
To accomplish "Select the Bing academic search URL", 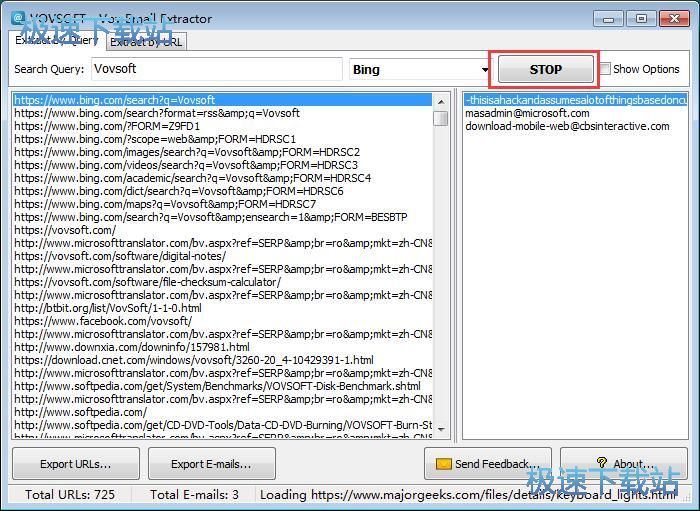I will [222, 178].
